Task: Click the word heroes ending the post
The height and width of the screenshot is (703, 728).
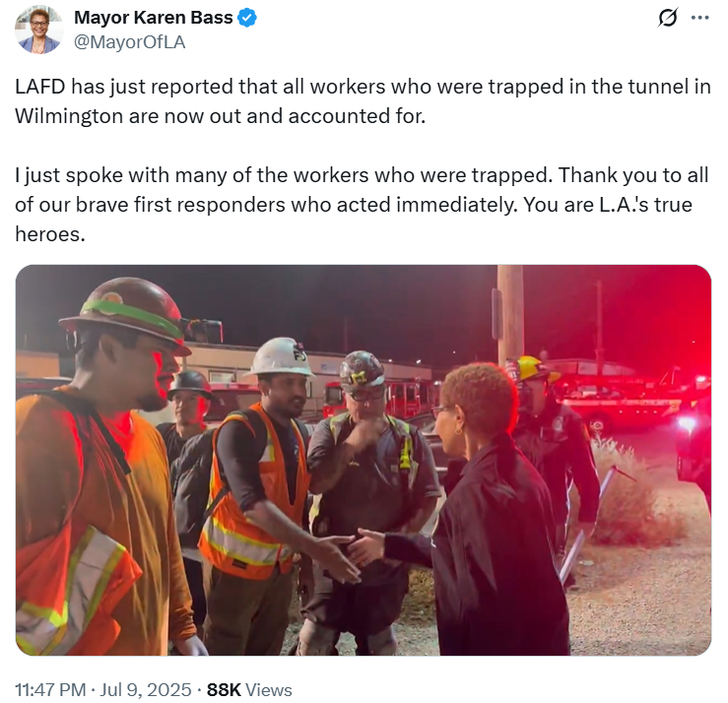Action: pyautogui.click(x=50, y=234)
